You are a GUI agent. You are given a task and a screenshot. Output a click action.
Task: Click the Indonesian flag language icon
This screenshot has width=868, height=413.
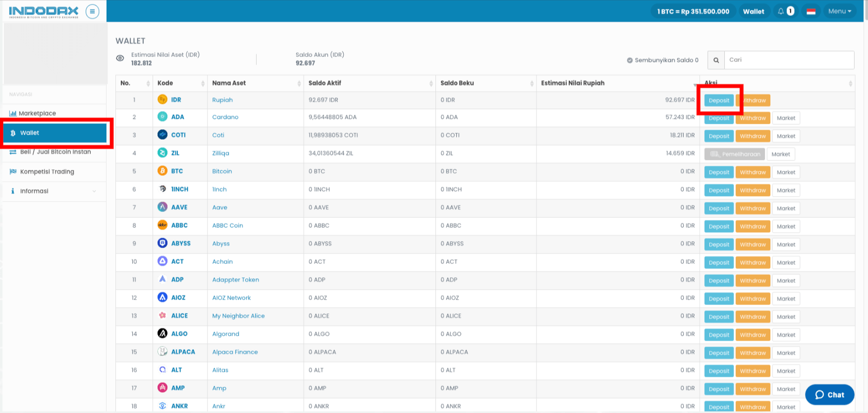coord(811,11)
